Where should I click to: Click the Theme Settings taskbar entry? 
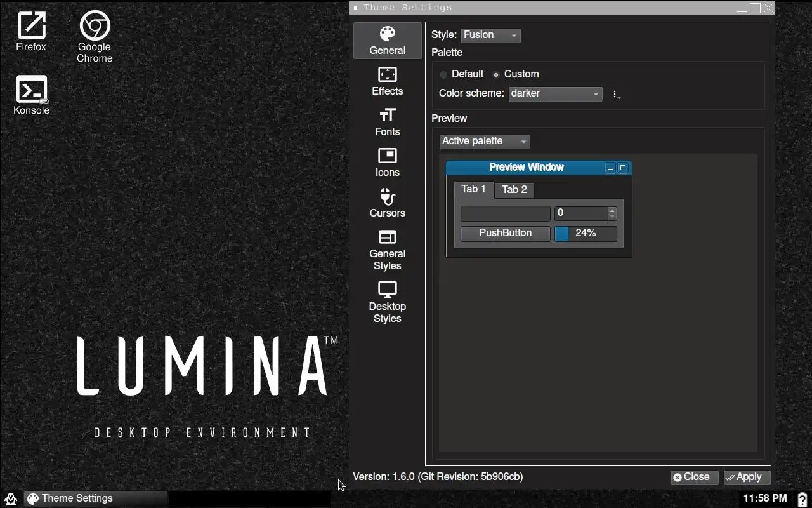(96, 498)
